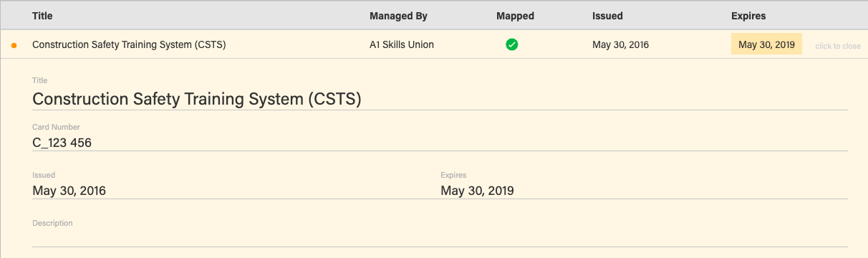Click the May 30, 2016 issued cell in row
868x258 pixels.
620,44
